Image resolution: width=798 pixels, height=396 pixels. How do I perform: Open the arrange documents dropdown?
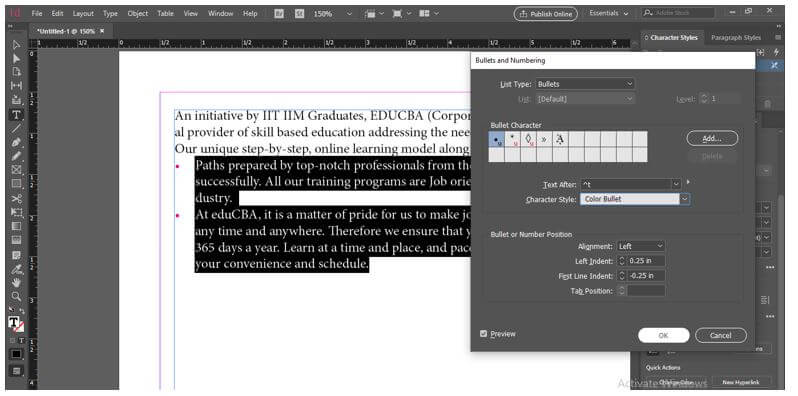coord(429,14)
